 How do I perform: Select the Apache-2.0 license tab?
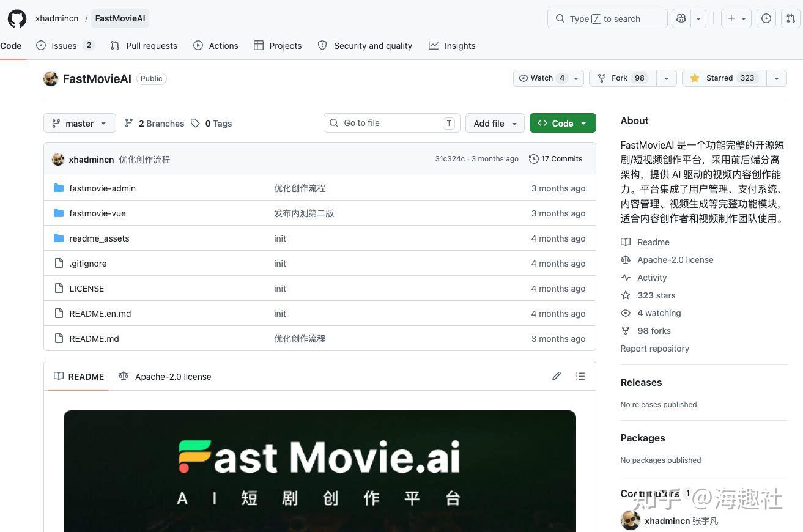point(165,376)
